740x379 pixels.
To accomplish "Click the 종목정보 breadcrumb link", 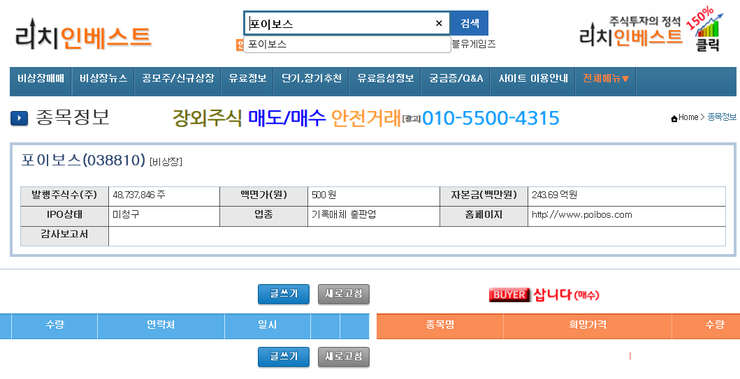I will (x=722, y=118).
